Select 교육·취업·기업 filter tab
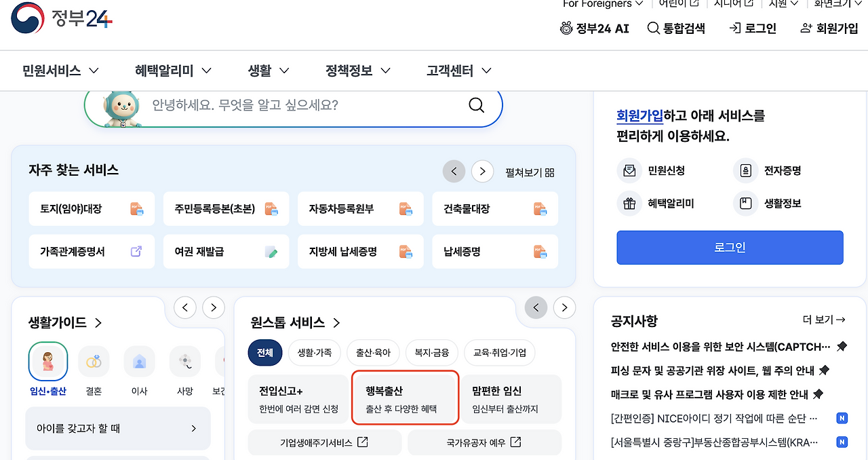The image size is (868, 460). coord(500,353)
